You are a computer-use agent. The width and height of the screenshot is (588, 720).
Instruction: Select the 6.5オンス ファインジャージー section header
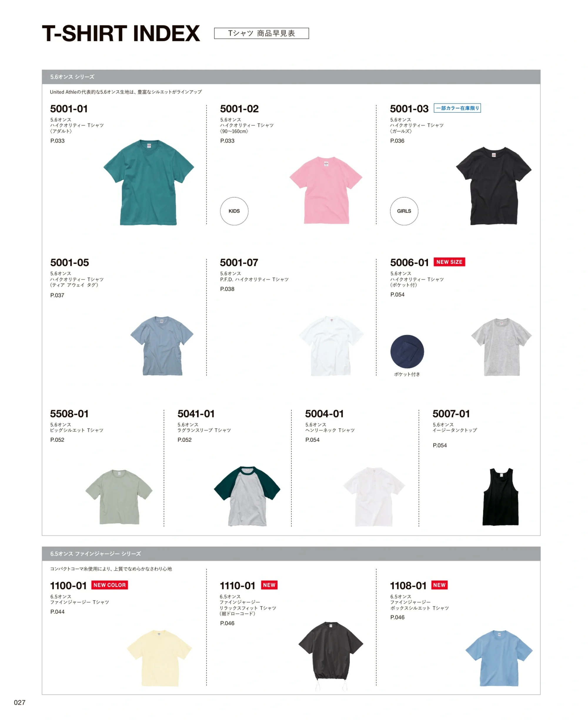[291, 554]
